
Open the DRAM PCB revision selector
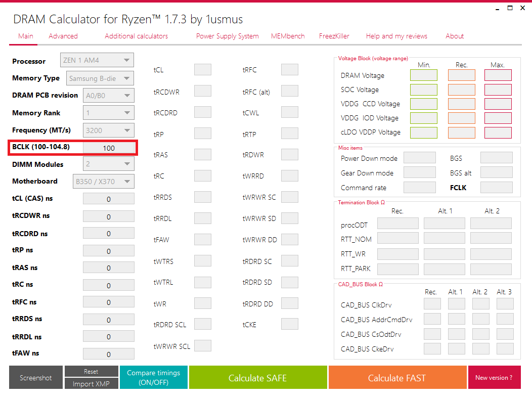point(108,95)
